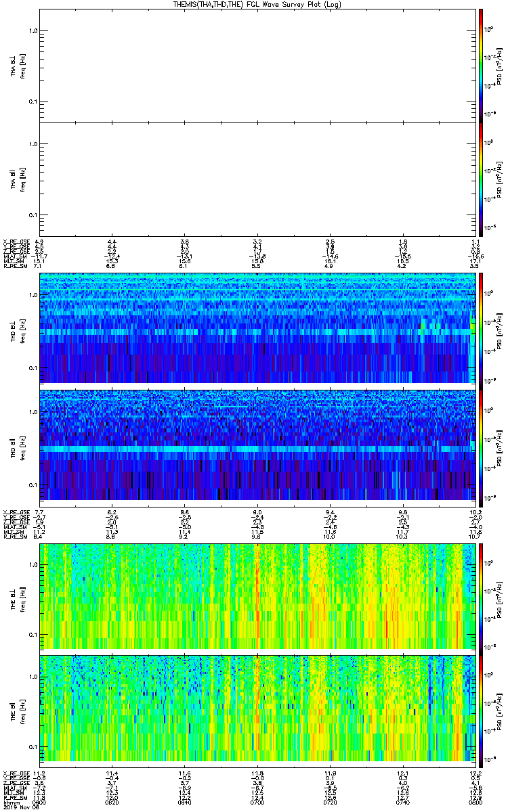Click the 2019 Nov 08 date label
508x812 pixels.
pyautogui.click(x=18, y=807)
